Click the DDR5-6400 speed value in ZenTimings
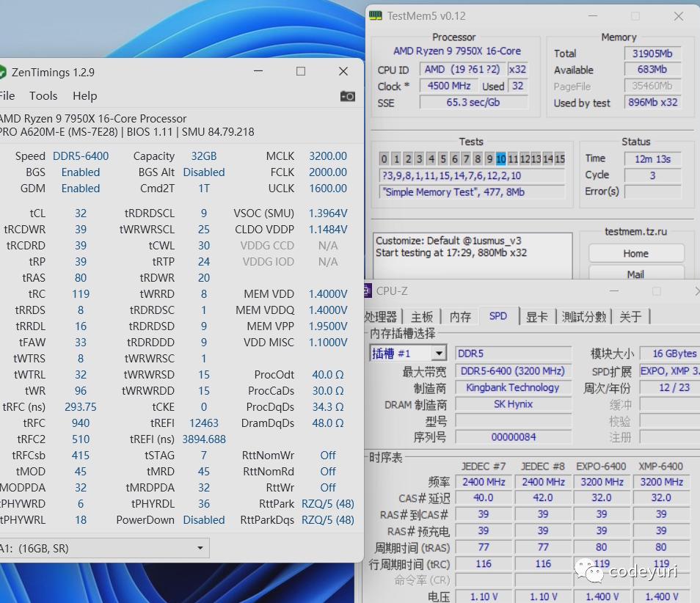 click(81, 156)
